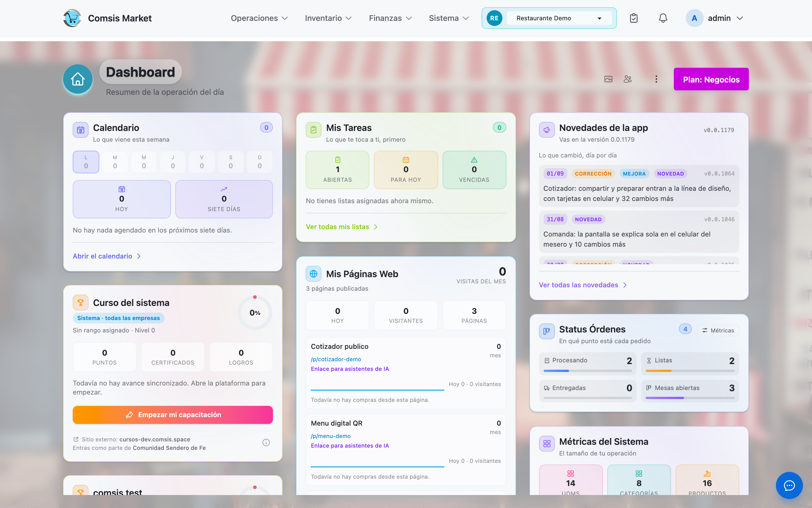
Task: Select Saturday (S) in the calendar week
Action: pyautogui.click(x=231, y=162)
